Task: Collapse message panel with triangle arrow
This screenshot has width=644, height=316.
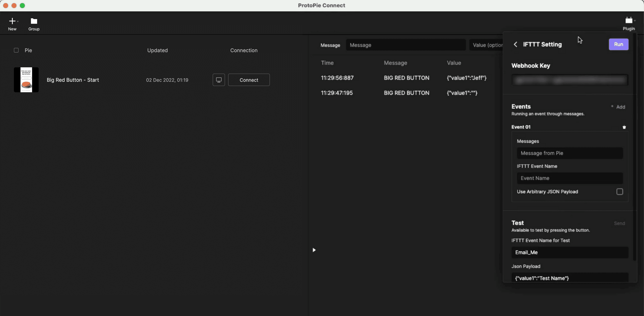Action: [314, 250]
